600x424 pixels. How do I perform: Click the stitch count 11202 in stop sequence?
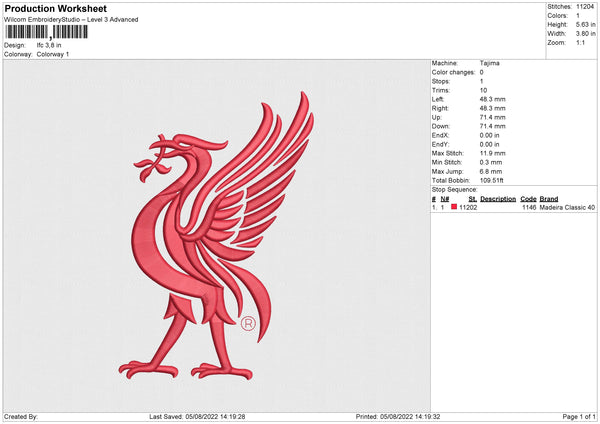click(x=468, y=207)
